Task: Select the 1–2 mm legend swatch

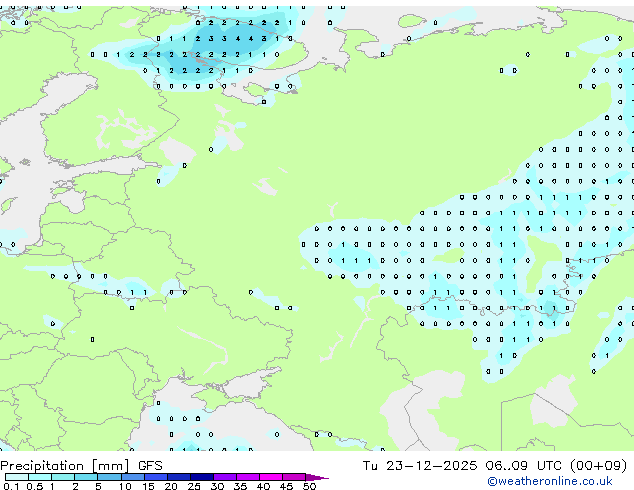Action: tap(63, 477)
